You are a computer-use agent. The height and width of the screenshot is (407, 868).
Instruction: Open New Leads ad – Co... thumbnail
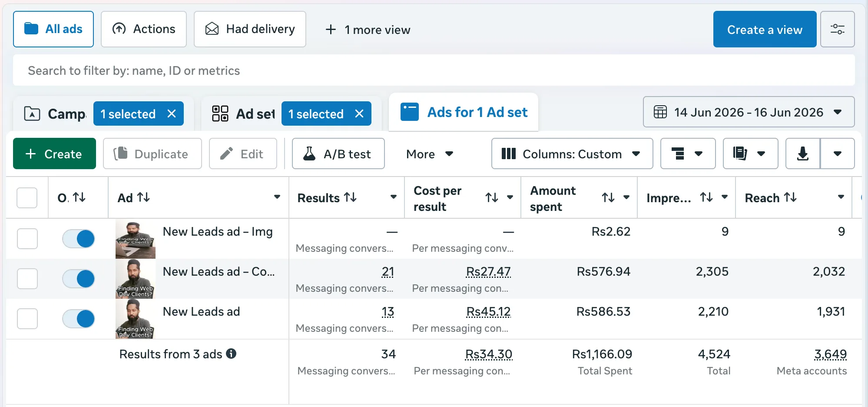[136, 279]
